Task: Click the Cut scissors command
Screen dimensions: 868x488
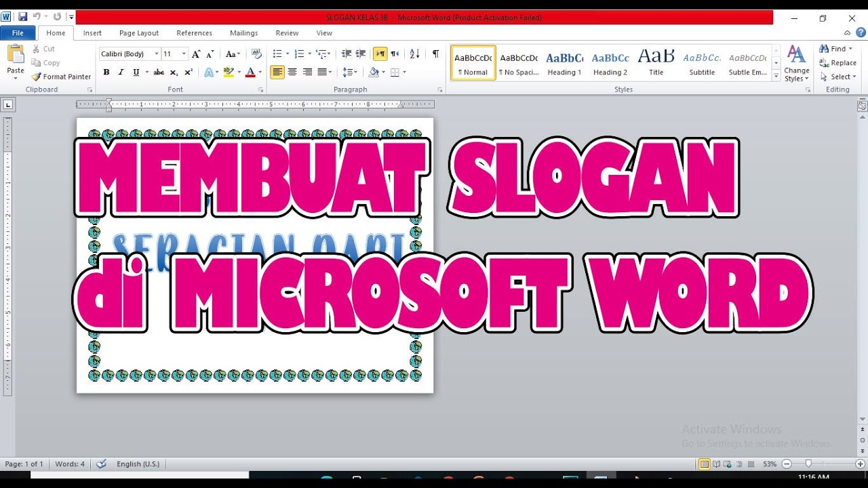Action: pyautogui.click(x=43, y=49)
